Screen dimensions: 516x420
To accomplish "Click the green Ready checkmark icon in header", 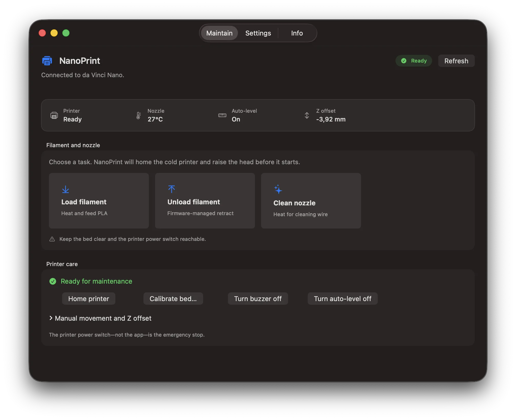I will pos(404,61).
